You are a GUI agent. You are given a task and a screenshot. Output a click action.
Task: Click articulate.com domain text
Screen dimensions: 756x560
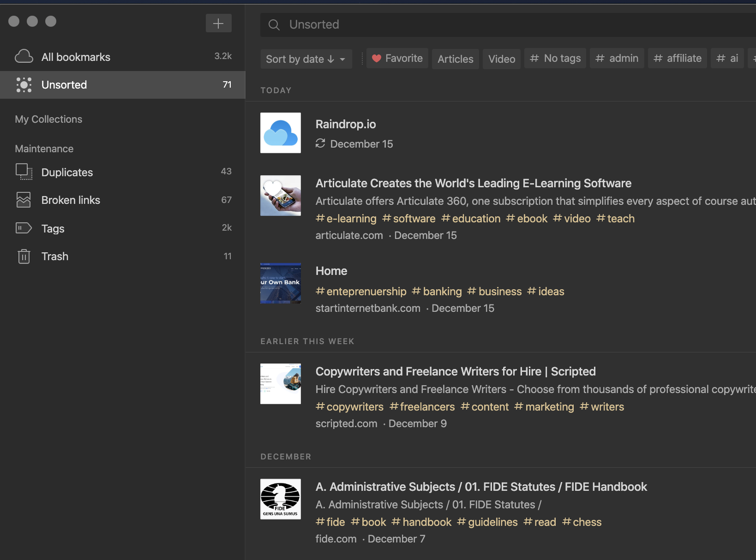(x=349, y=235)
